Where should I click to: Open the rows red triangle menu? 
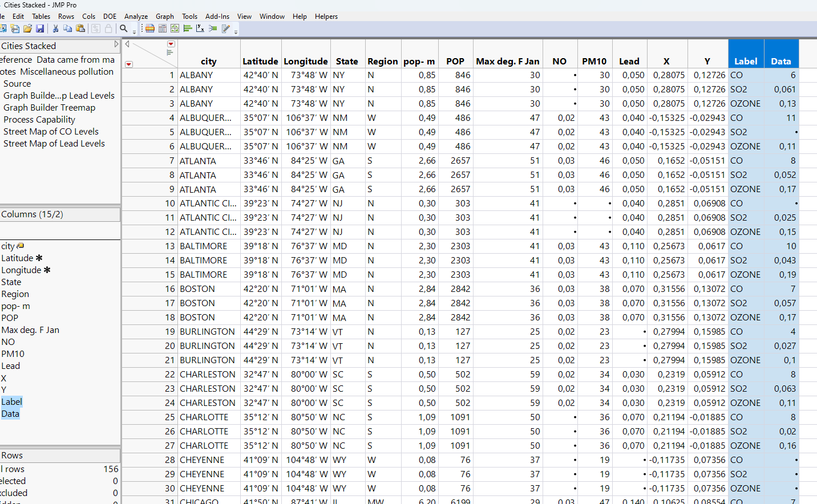click(x=128, y=64)
